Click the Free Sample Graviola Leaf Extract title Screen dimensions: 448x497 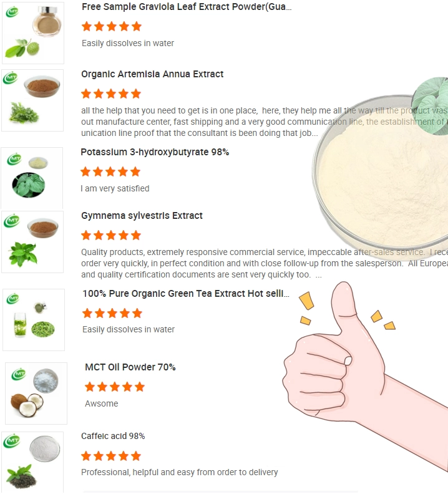coord(187,7)
